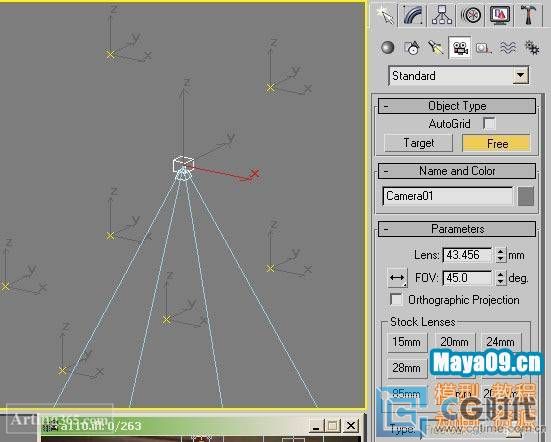Screen dimensions: 551x442
Task: Select the Shapes category icon
Action: click(412, 48)
